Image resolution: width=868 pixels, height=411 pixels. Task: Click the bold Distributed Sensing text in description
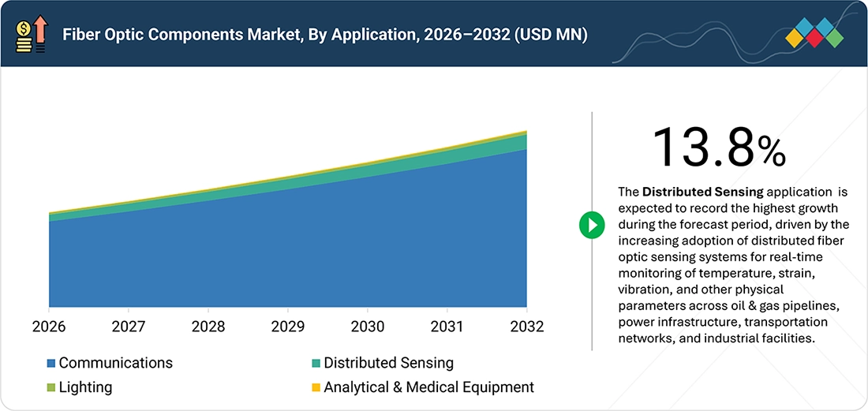coord(703,192)
